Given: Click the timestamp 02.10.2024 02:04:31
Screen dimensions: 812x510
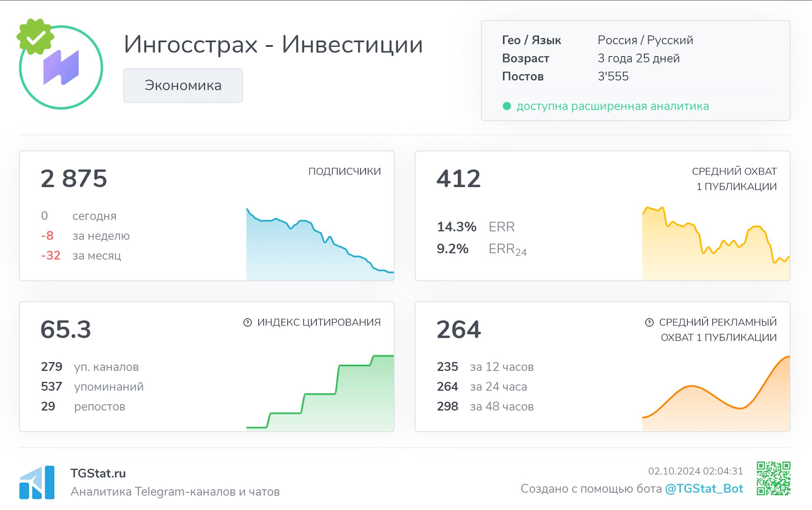Looking at the screenshot, I should click(695, 471).
